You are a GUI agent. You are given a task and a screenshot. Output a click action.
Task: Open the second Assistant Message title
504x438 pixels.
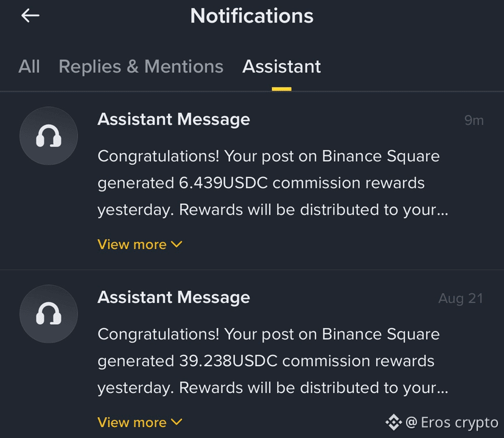coord(173,297)
